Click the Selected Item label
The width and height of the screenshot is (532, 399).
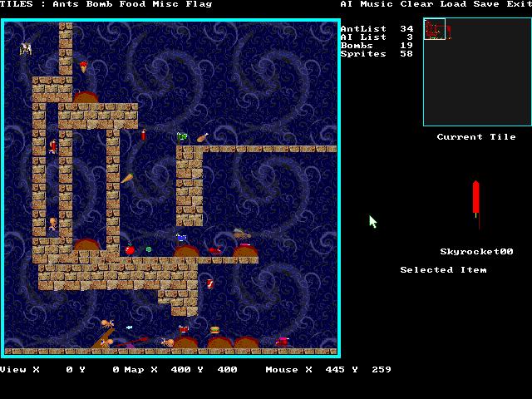443,269
